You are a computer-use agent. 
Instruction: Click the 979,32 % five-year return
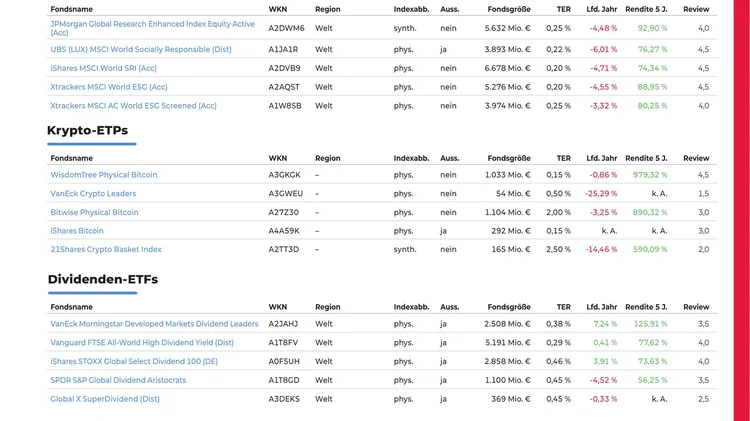[x=650, y=175]
